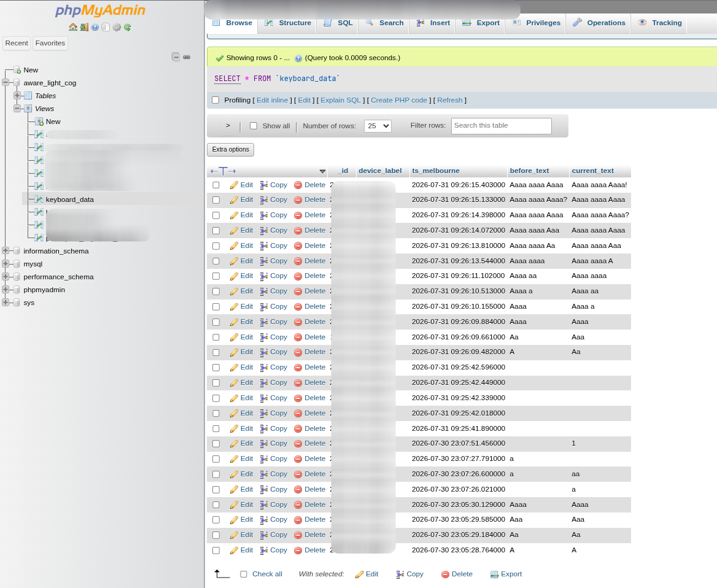Viewport: 717px width, 588px height.
Task: Select checkbox for 09:26:15.403000 row
Action: coord(216,185)
